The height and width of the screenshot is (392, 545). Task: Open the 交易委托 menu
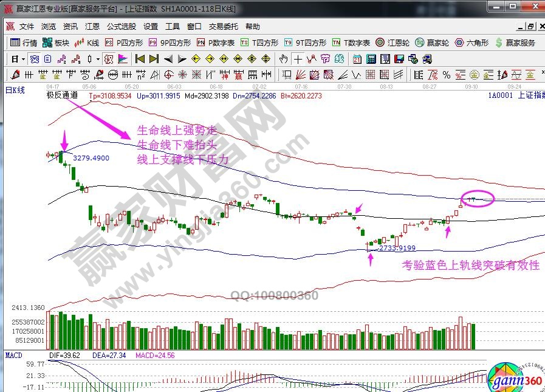pos(224,27)
